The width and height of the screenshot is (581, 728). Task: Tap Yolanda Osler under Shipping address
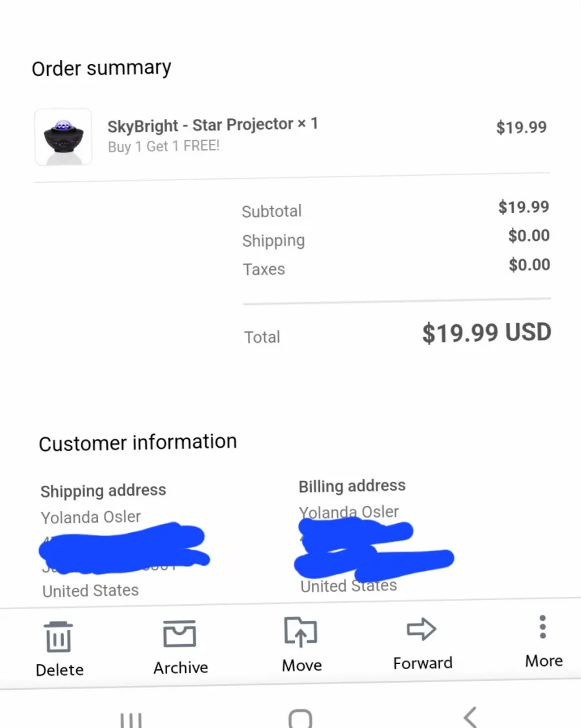(x=90, y=517)
